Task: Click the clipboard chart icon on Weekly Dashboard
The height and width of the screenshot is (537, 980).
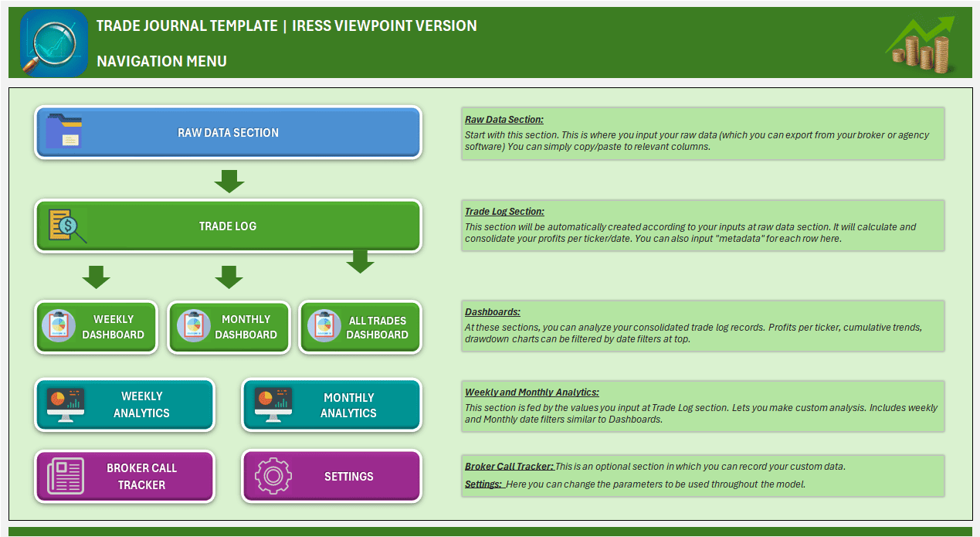Action: click(x=59, y=327)
